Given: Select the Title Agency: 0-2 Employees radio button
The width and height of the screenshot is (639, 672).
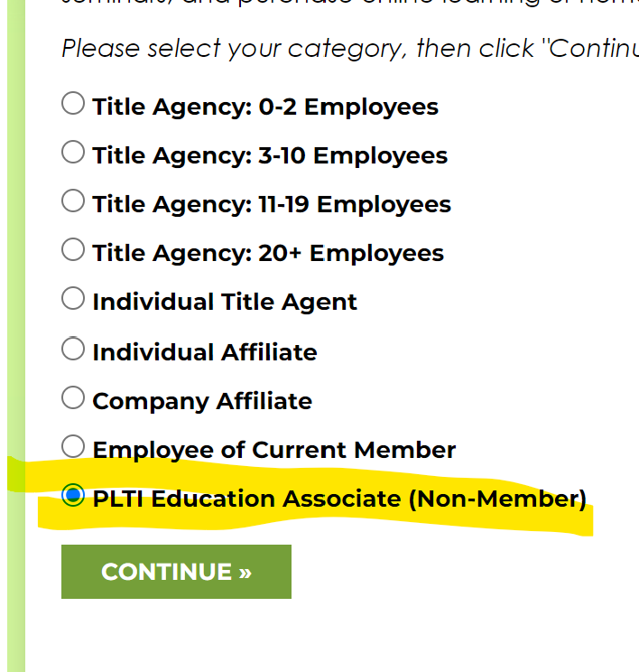Looking at the screenshot, I should [73, 104].
